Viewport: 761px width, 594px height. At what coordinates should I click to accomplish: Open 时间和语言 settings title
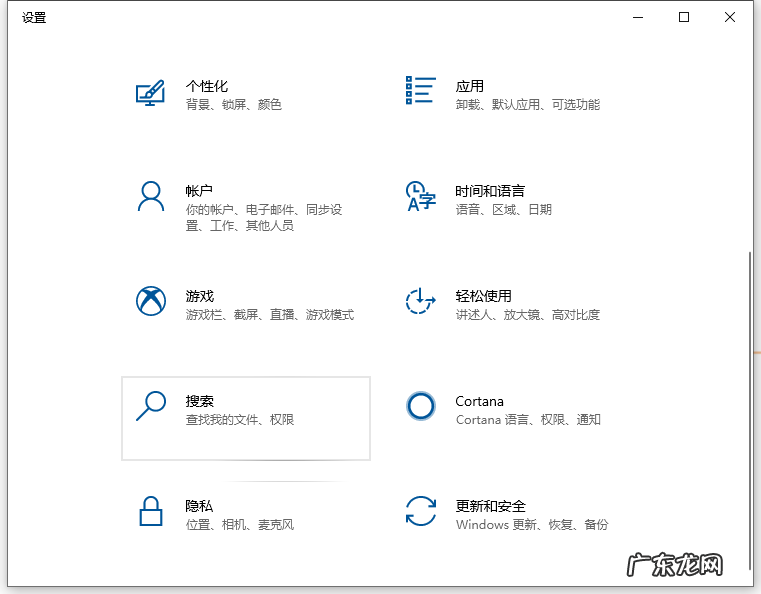pyautogui.click(x=490, y=191)
